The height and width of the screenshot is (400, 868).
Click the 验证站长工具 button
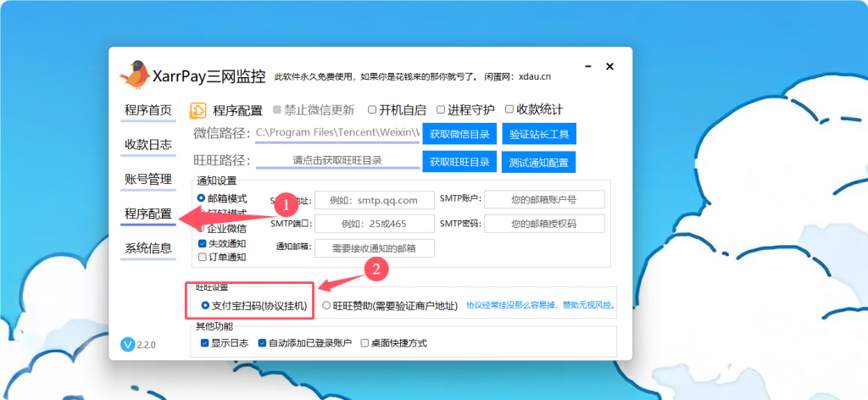pyautogui.click(x=539, y=134)
